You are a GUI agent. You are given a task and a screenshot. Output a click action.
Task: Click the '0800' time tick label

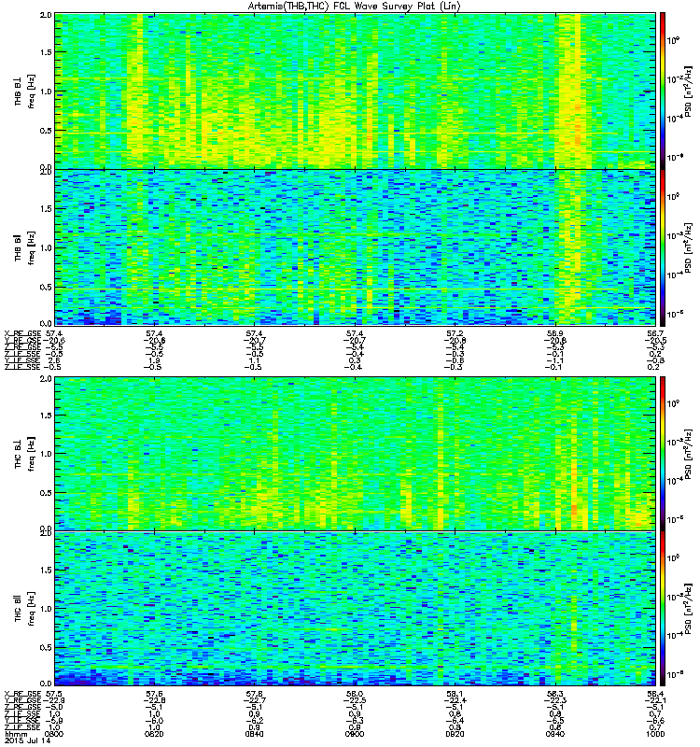point(54,734)
